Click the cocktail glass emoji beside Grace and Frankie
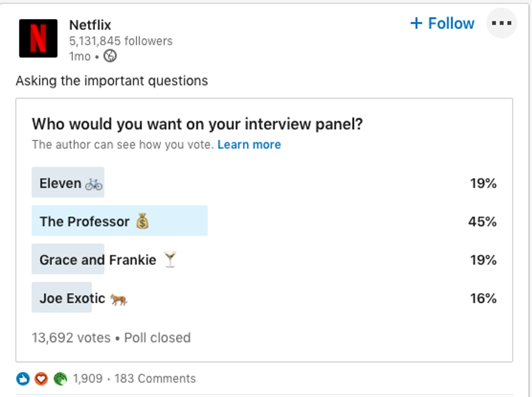This screenshot has width=532, height=397. 170,260
